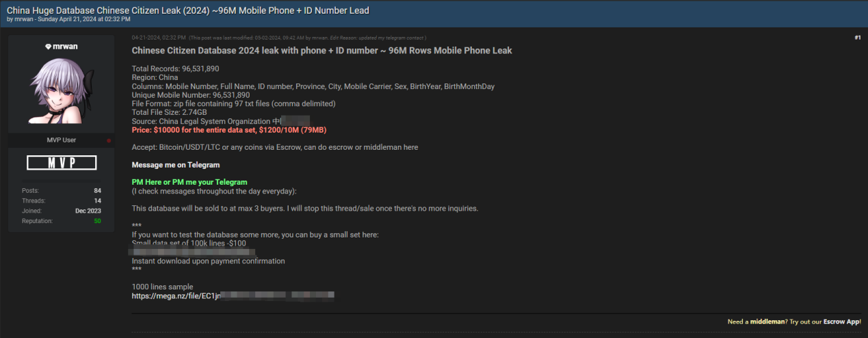Open the #1 post permalink
Image resolution: width=868 pixels, height=338 pixels.
pyautogui.click(x=858, y=38)
